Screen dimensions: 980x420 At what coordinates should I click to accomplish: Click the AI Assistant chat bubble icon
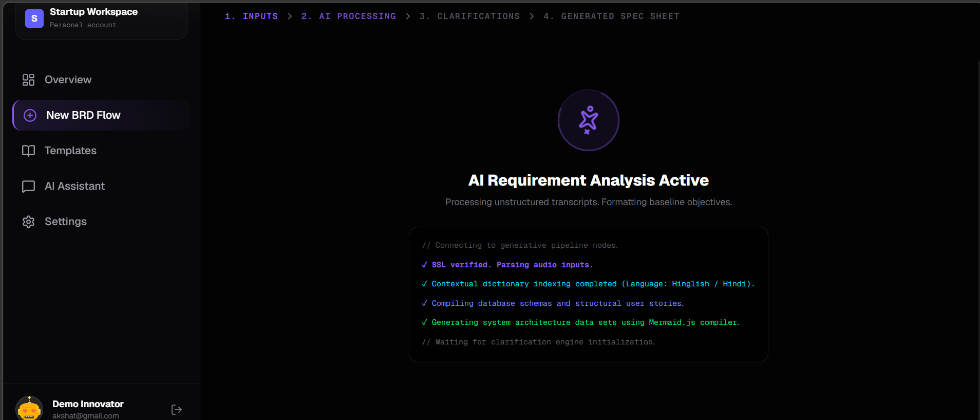pyautogui.click(x=28, y=186)
